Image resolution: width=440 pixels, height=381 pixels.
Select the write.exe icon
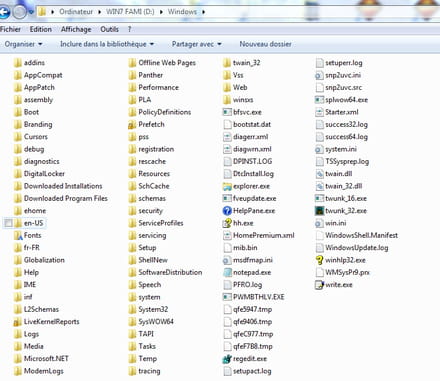[x=319, y=285]
